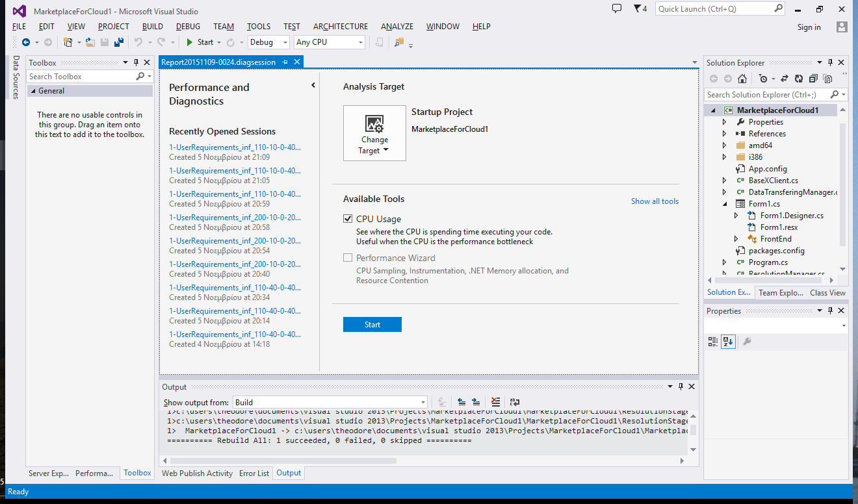Image resolution: width=858 pixels, height=504 pixels.
Task: Open the notifications flag icon
Action: (x=640, y=9)
